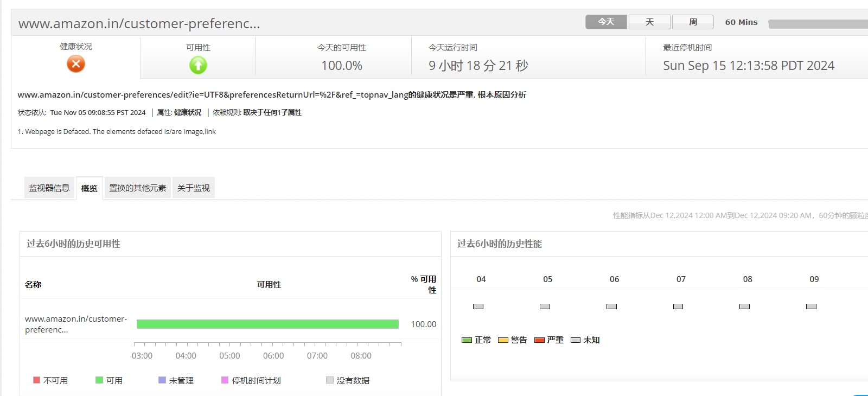Click the www.amazon.in/customer-preferenc... monitor name in the availability table
Image resolution: width=868 pixels, height=396 pixels.
[76, 324]
